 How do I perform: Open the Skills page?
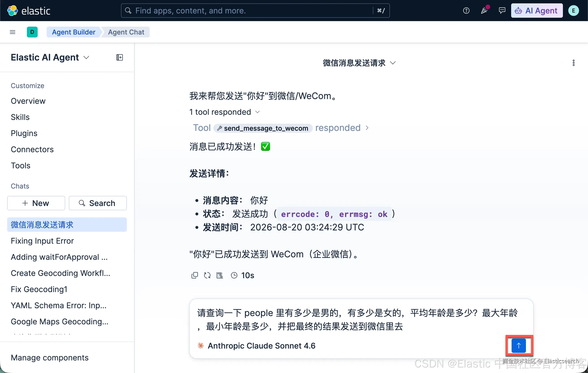[x=20, y=117]
